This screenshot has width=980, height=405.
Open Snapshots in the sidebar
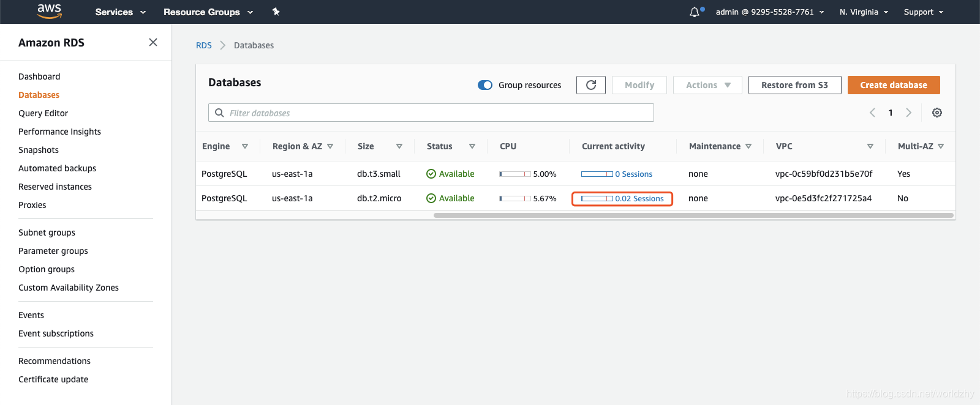click(x=39, y=150)
